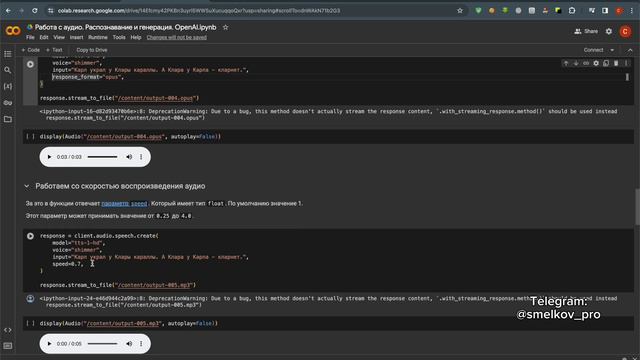Click Changes will not be saved link
This screenshot has width=640, height=360.
click(177, 37)
